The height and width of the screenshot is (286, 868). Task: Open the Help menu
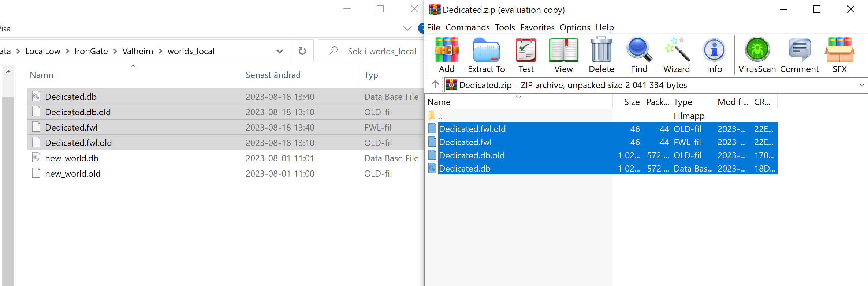(x=604, y=27)
